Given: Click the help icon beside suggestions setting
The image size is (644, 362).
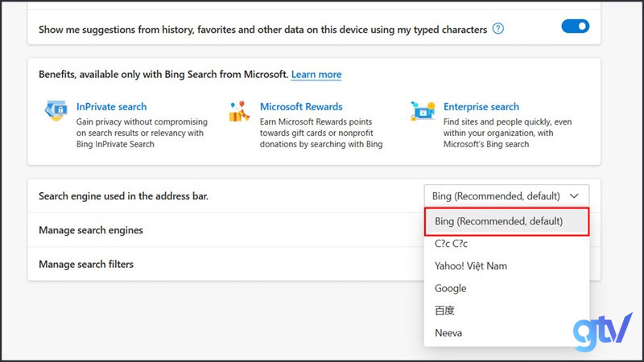Looking at the screenshot, I should tap(497, 29).
